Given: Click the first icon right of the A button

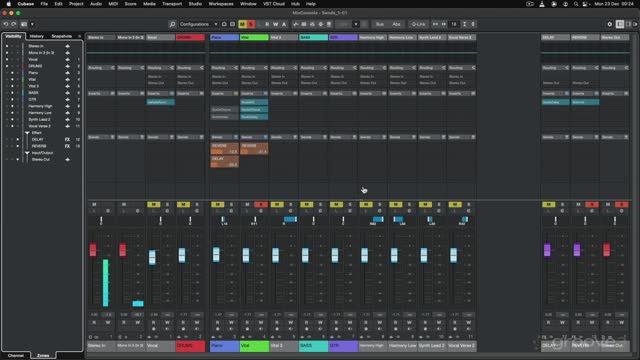Looking at the screenshot, I should click(296, 24).
